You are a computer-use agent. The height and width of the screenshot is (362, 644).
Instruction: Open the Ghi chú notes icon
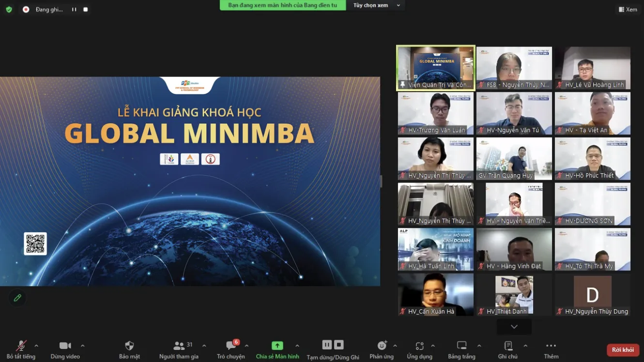coord(508,346)
